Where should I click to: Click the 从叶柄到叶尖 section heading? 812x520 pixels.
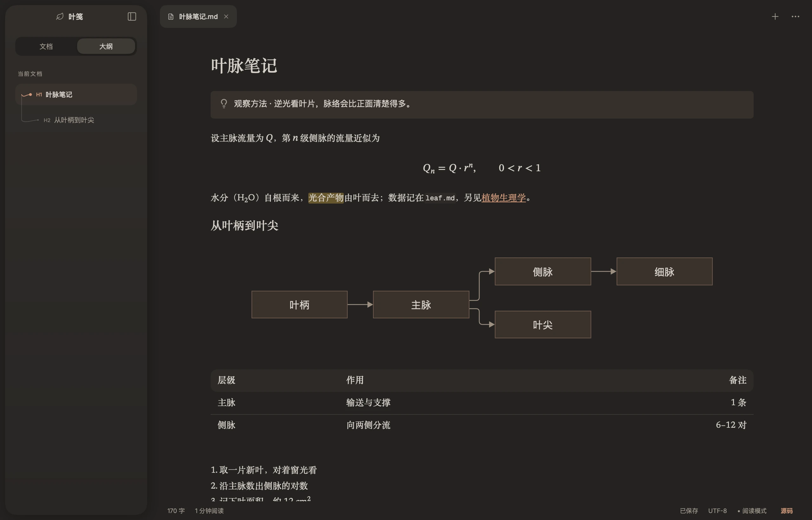[245, 225]
